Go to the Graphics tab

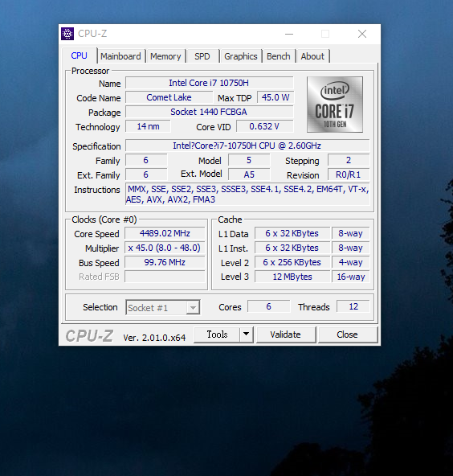pos(240,56)
